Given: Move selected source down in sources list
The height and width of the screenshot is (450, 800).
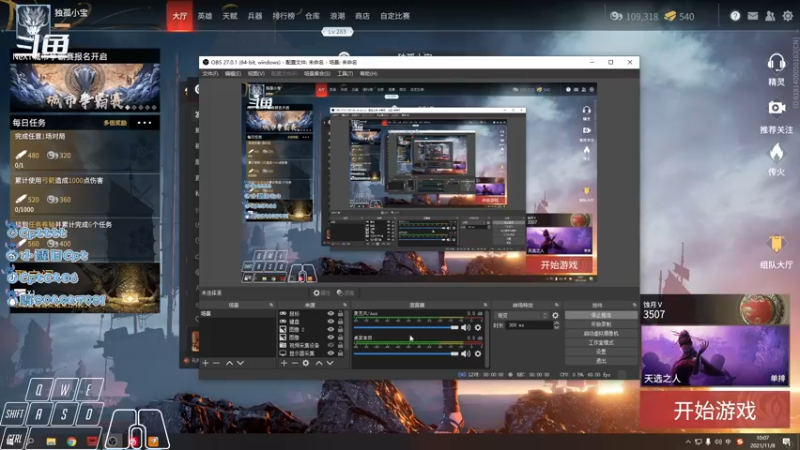Looking at the screenshot, I should point(330,363).
